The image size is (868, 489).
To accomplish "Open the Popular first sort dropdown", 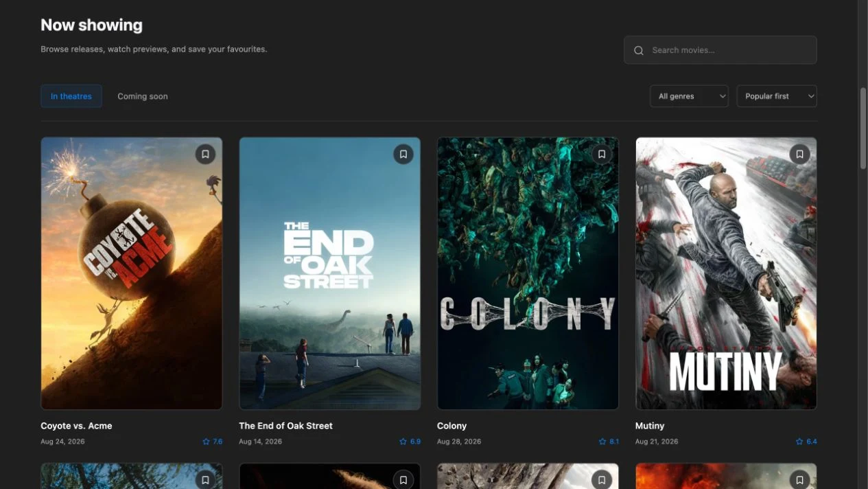I will [777, 96].
